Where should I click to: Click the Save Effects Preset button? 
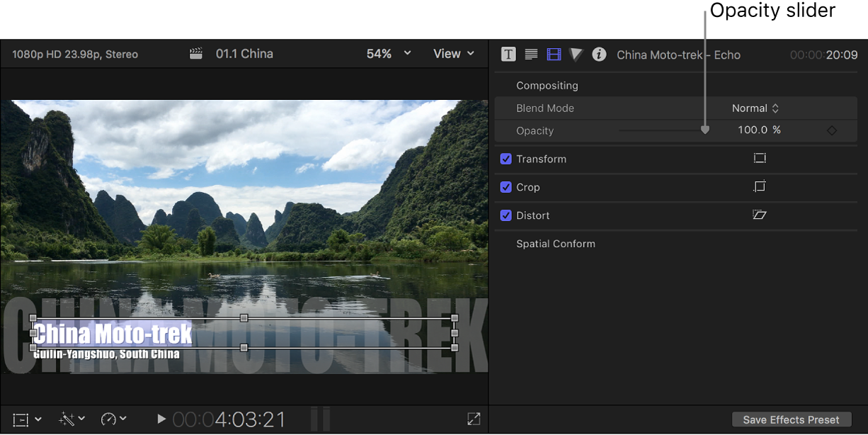tap(791, 419)
